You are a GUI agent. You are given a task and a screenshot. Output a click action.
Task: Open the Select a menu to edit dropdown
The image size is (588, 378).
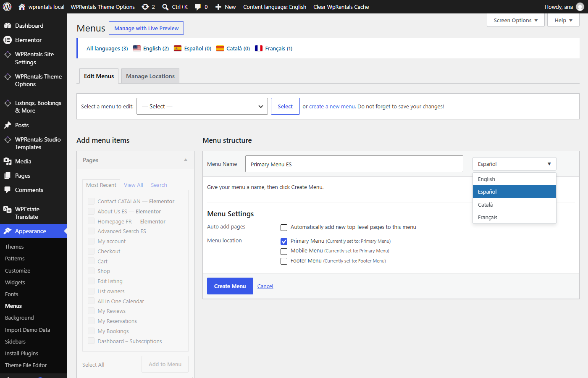(x=202, y=106)
